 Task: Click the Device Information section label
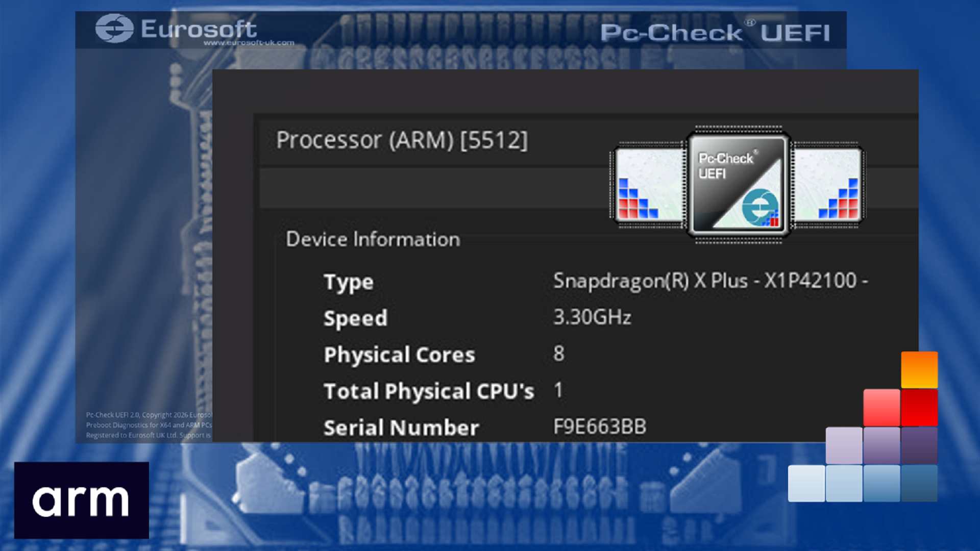point(373,239)
